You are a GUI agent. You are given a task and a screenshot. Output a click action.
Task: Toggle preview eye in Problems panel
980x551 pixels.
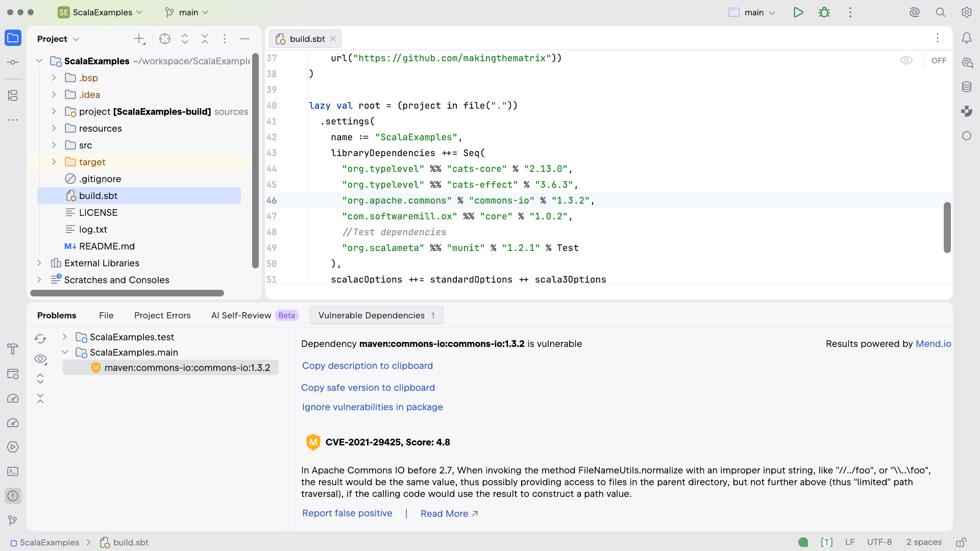point(40,359)
